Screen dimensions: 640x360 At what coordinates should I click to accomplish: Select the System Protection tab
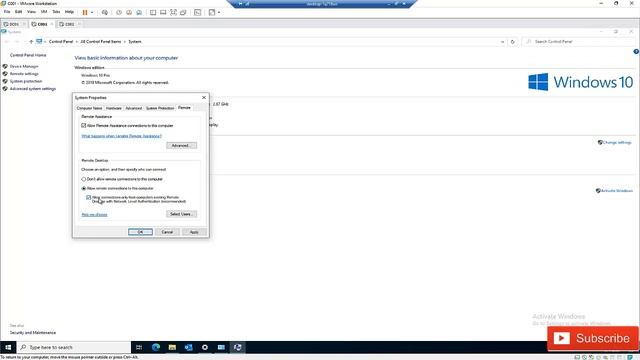tap(160, 108)
